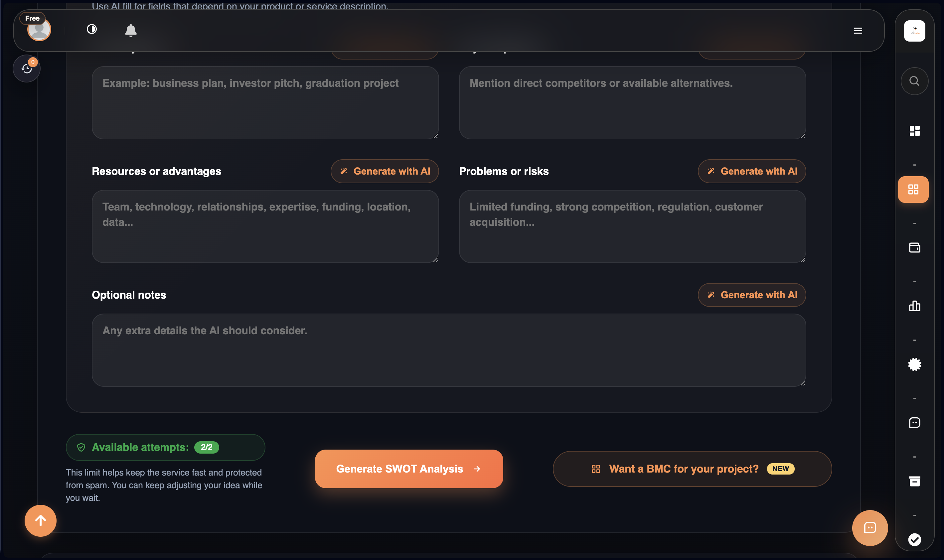Open the verified badge sidebar icon

tap(914, 364)
